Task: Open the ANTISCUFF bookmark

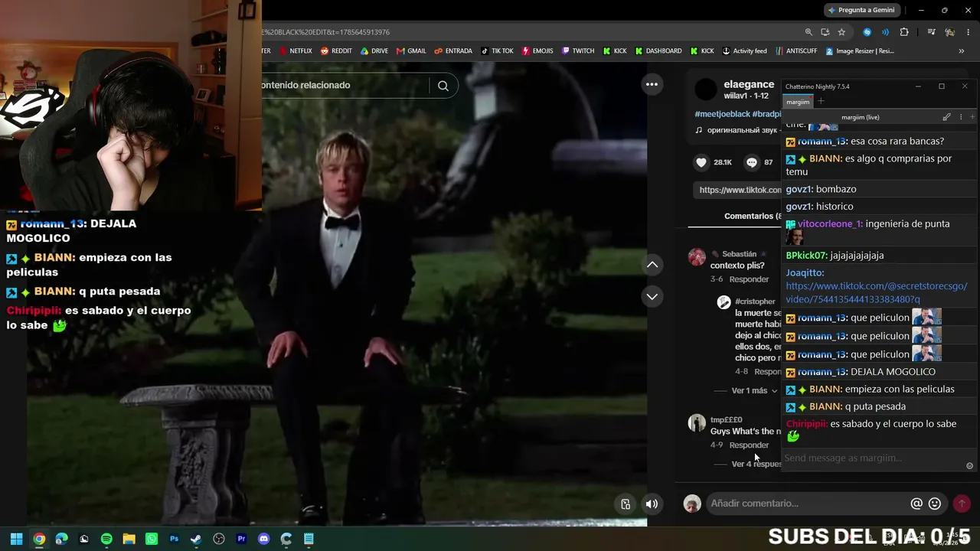Action: pyautogui.click(x=795, y=51)
